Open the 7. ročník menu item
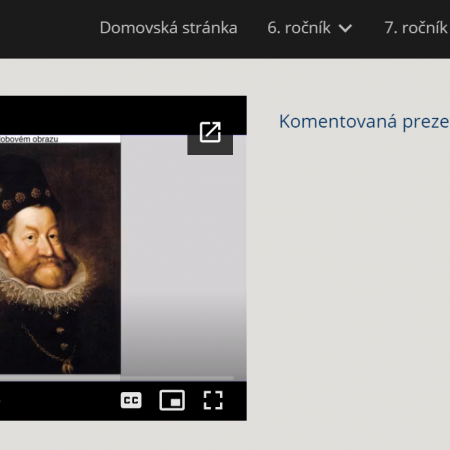 (x=417, y=27)
